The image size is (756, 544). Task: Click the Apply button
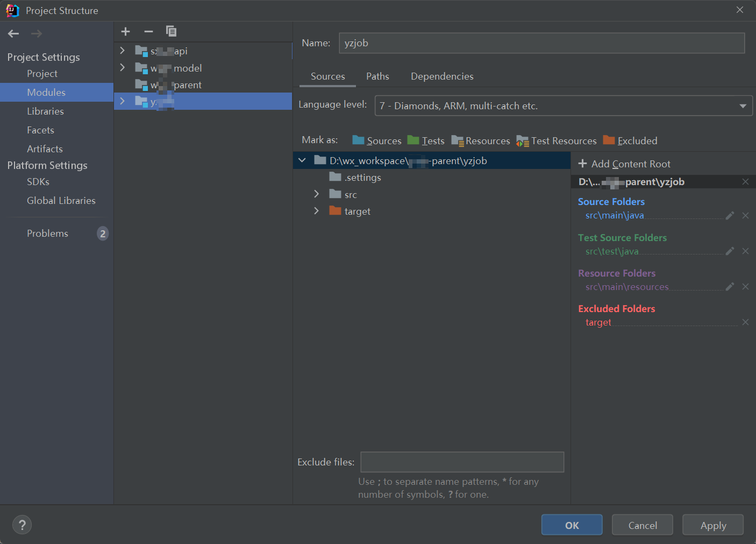click(713, 525)
